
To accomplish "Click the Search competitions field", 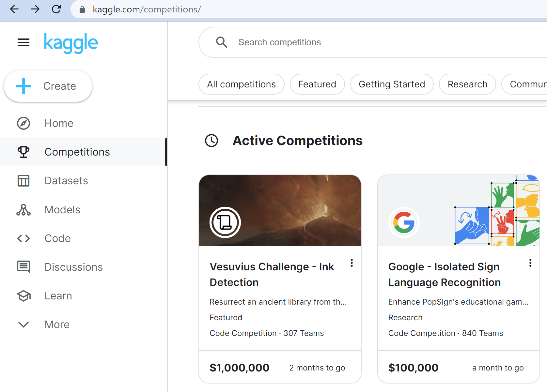I will (x=373, y=42).
